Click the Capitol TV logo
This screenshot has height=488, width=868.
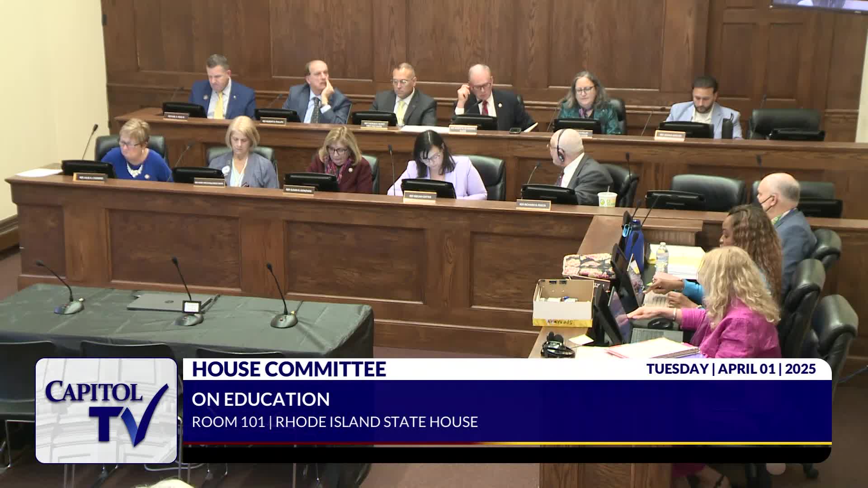point(106,410)
